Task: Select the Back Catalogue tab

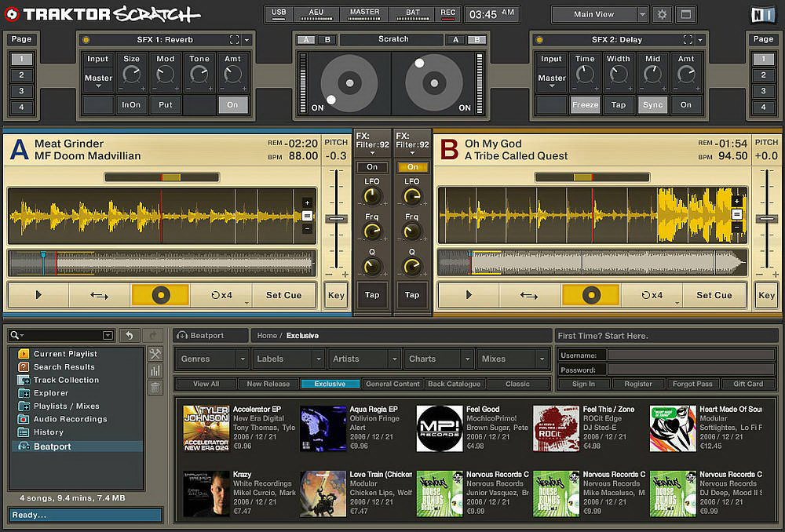Action: point(454,384)
